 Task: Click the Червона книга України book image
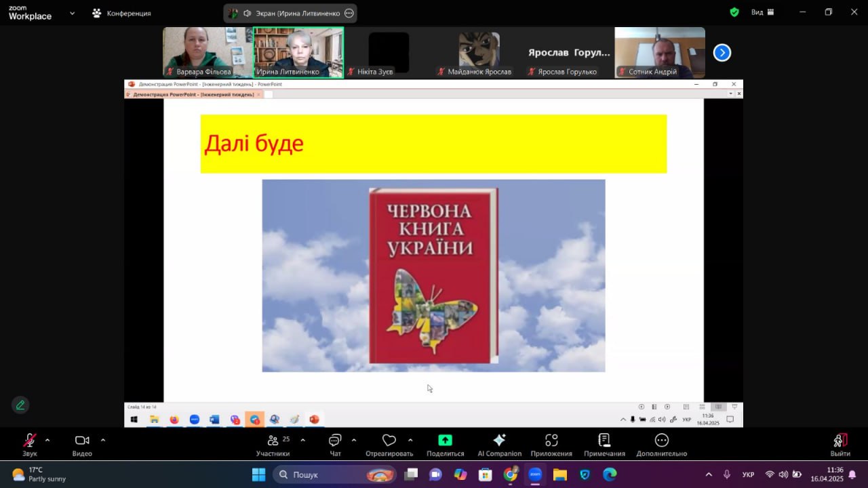pyautogui.click(x=433, y=275)
